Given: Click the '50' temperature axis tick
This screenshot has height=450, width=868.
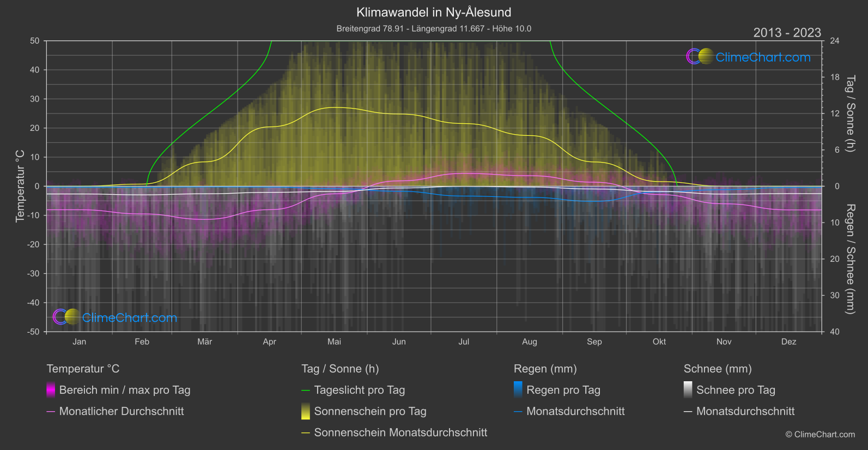Looking at the screenshot, I should point(35,41).
